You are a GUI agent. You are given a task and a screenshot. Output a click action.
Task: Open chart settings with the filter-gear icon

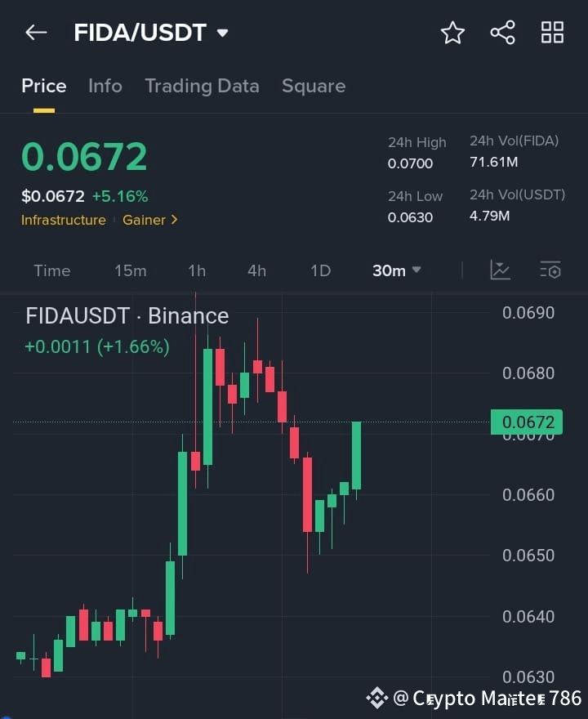(x=550, y=270)
